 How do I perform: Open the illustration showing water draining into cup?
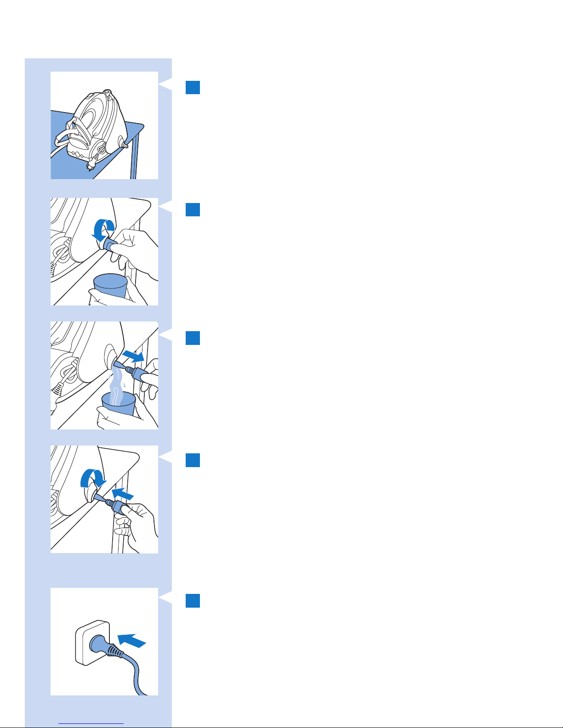[104, 375]
